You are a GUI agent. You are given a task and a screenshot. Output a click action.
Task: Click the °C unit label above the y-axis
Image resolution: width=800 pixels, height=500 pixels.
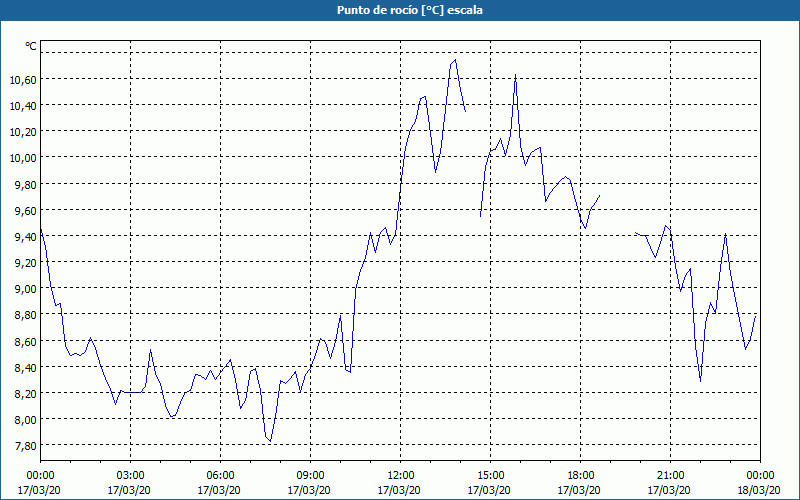[31, 46]
